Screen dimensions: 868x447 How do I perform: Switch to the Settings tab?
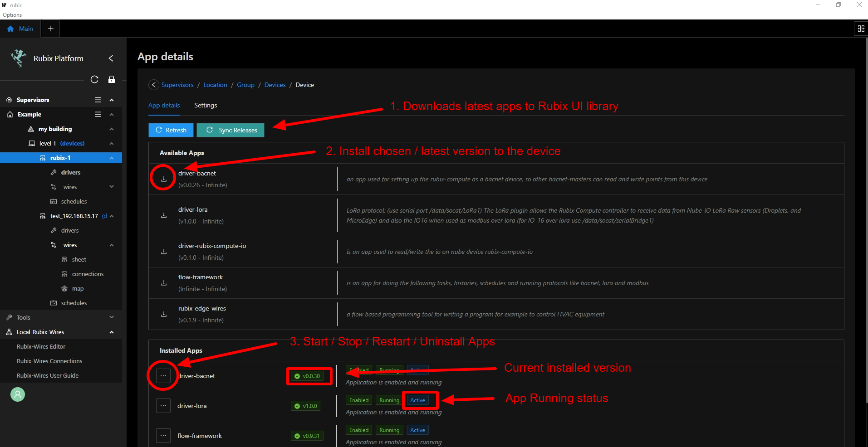coord(206,105)
